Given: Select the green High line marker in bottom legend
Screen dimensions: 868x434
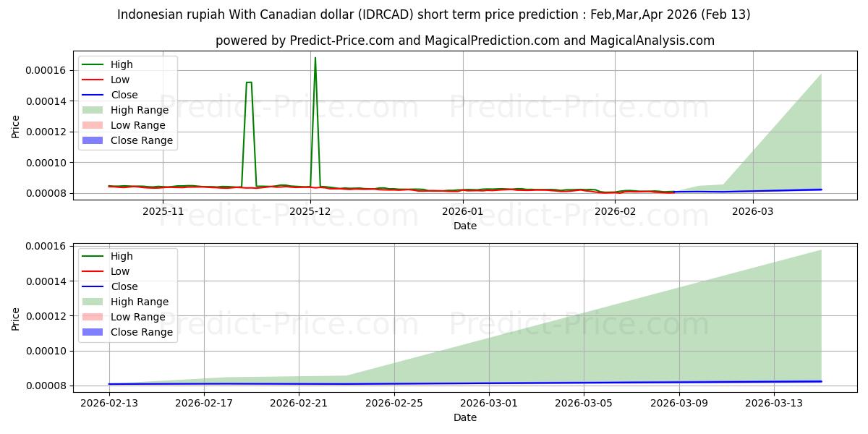Looking at the screenshot, I should tap(93, 256).
